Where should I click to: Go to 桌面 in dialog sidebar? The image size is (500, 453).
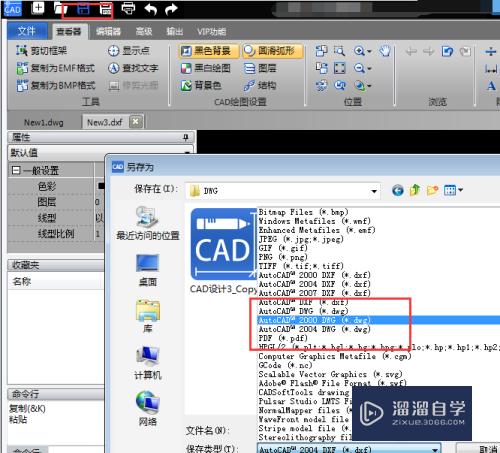148,270
